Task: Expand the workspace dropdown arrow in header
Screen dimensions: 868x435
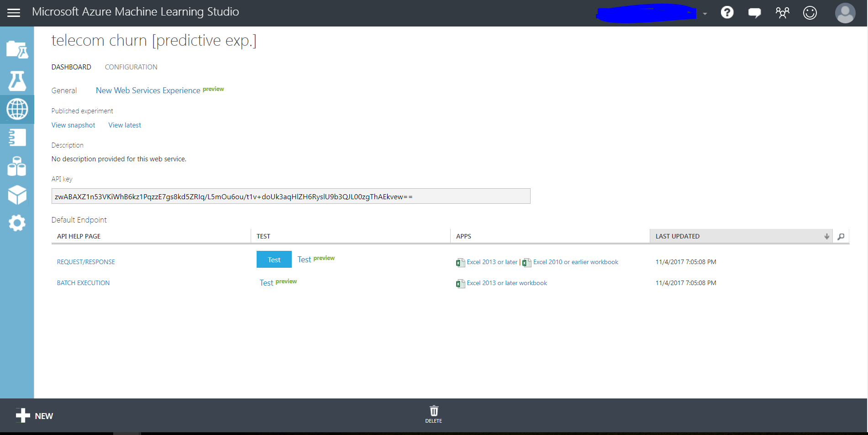Action: pos(705,14)
